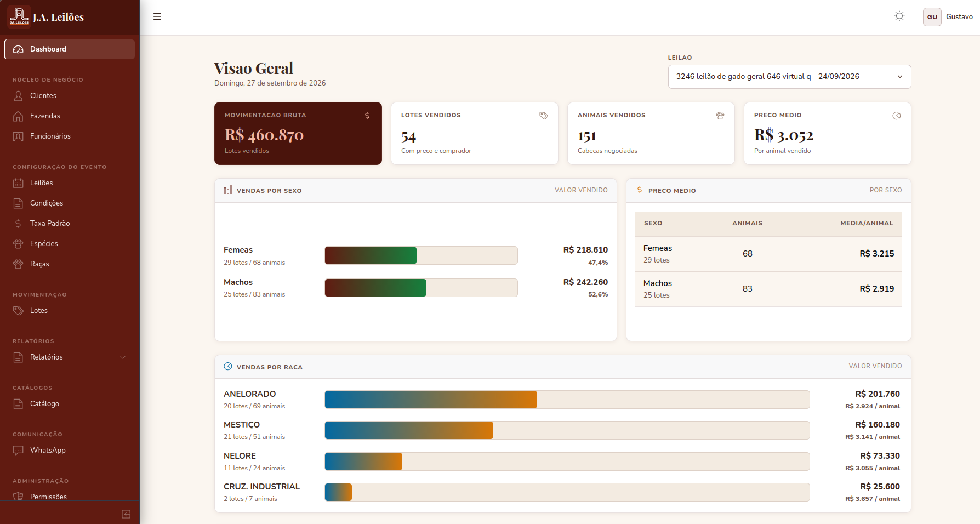980x524 pixels.
Task: Click the WhatsApp chat icon
Action: pyautogui.click(x=18, y=451)
